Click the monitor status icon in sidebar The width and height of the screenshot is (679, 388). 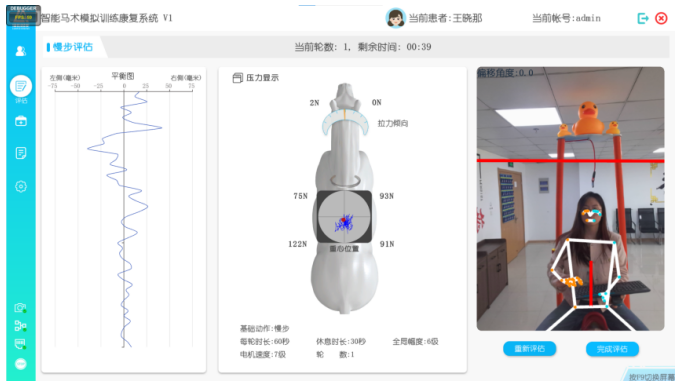click(20, 344)
